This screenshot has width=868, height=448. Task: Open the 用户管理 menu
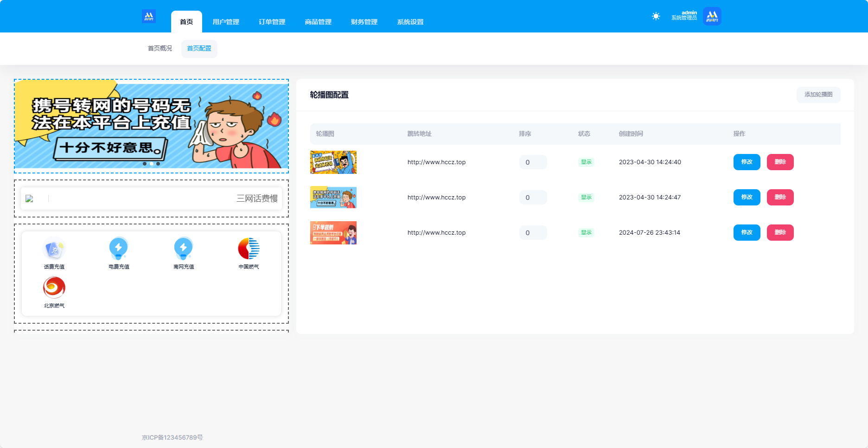click(226, 22)
